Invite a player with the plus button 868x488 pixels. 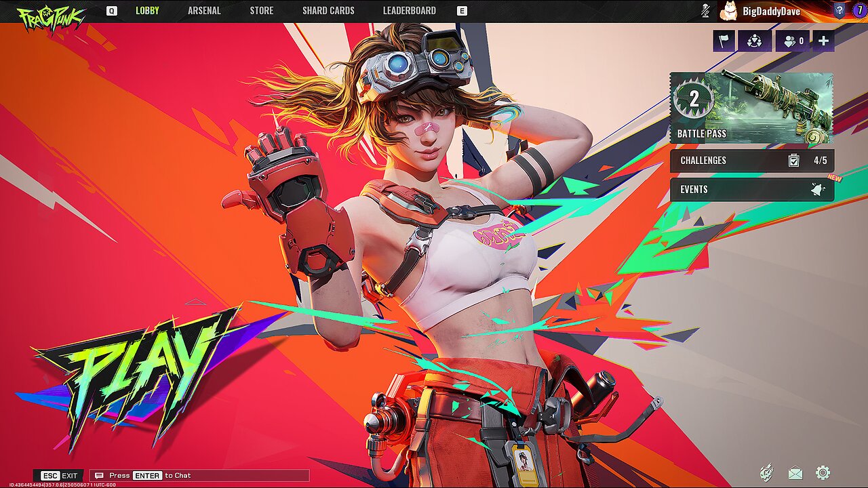tap(823, 41)
